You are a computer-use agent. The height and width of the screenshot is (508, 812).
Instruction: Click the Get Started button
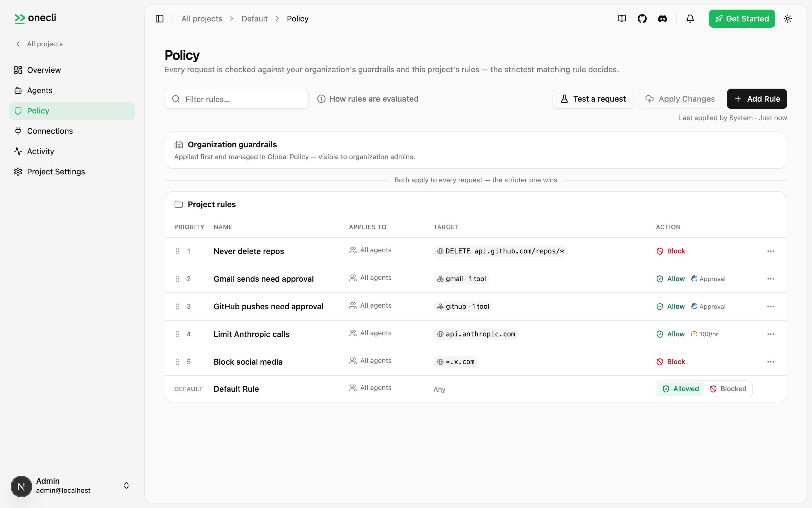pyautogui.click(x=742, y=19)
